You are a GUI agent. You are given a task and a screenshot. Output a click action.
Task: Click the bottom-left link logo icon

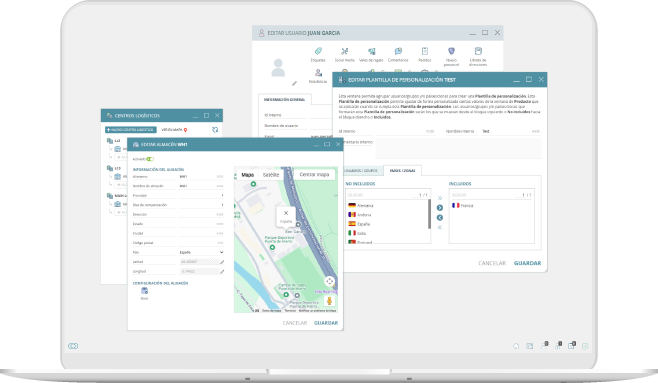73,346
